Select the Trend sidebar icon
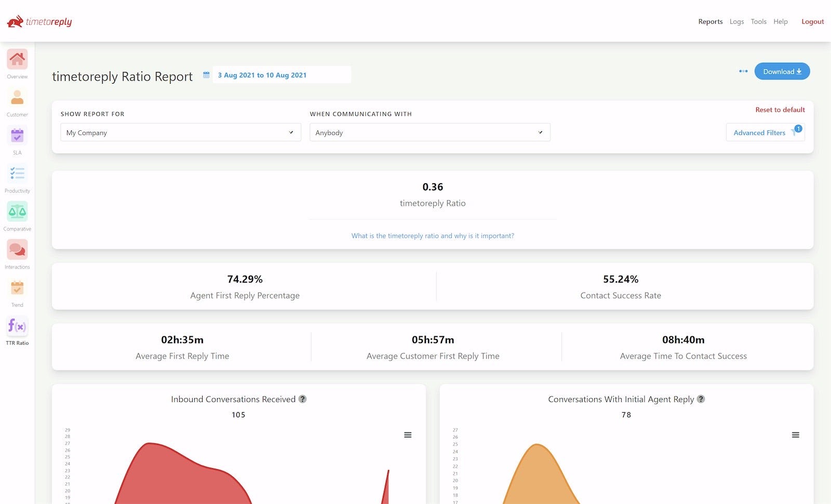 [x=17, y=288]
